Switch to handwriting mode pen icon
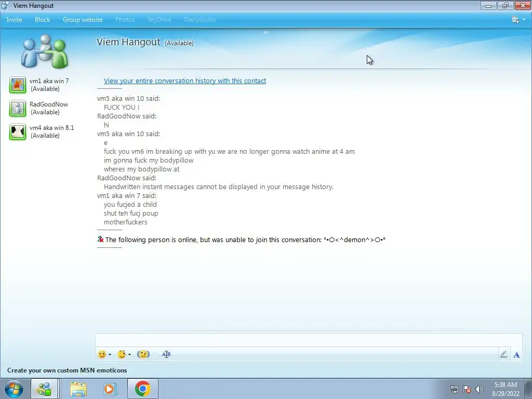This screenshot has height=399, width=532. (503, 354)
